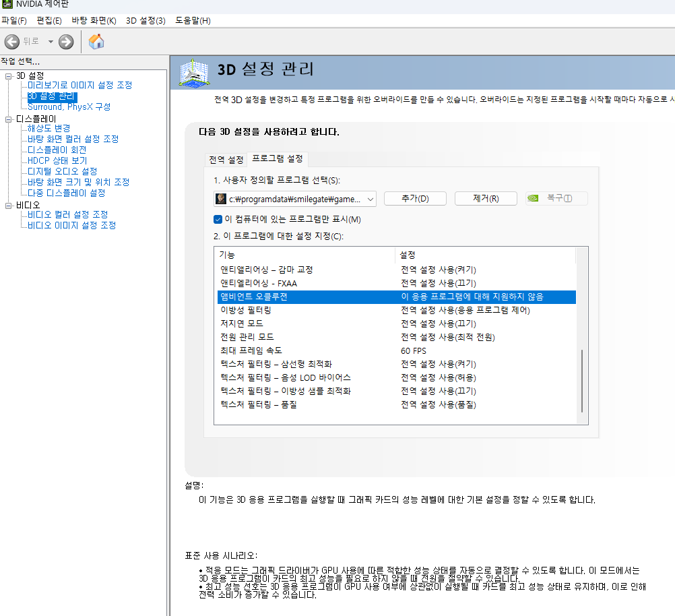Open HDCP 상태 보기 in the tree

coord(57,160)
